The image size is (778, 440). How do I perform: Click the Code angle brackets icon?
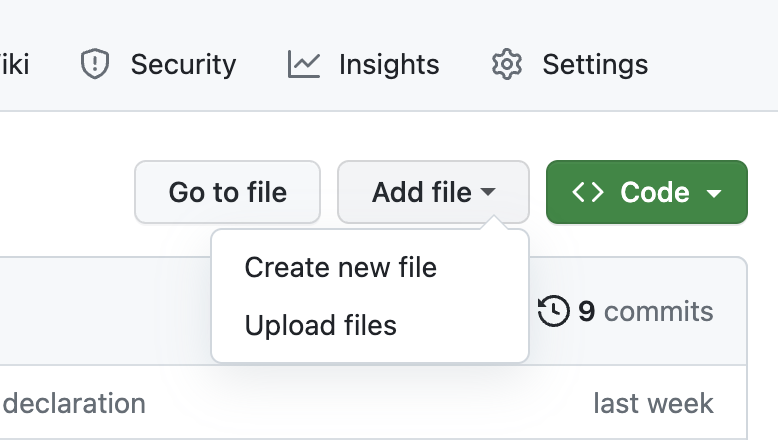point(588,192)
